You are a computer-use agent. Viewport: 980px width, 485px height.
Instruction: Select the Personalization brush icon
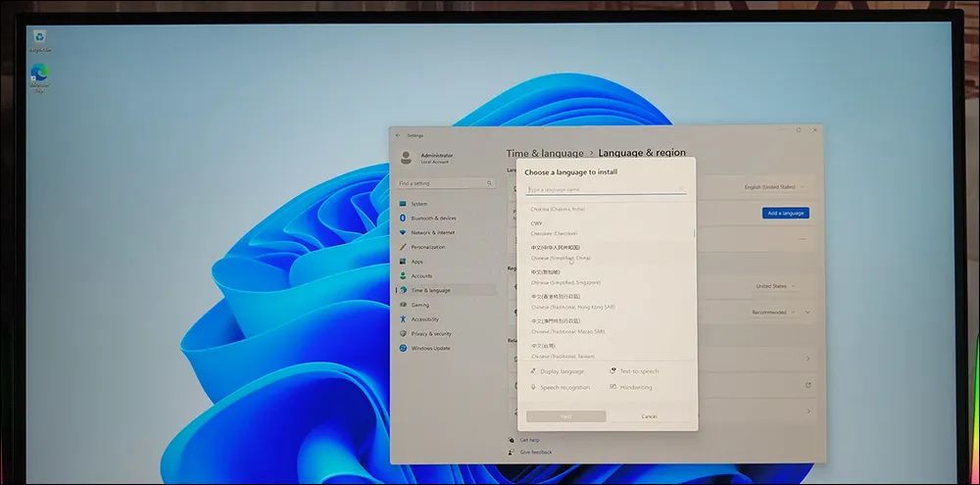click(x=403, y=247)
